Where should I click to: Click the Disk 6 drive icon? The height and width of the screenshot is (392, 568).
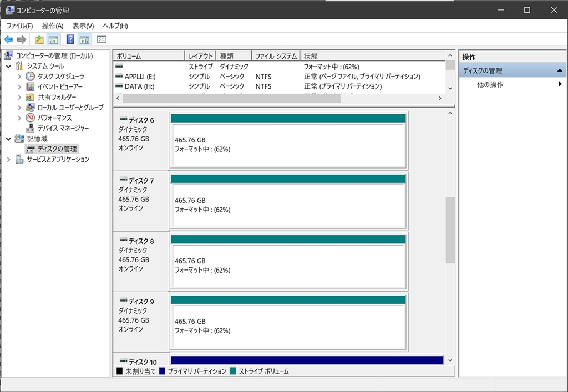[123, 119]
